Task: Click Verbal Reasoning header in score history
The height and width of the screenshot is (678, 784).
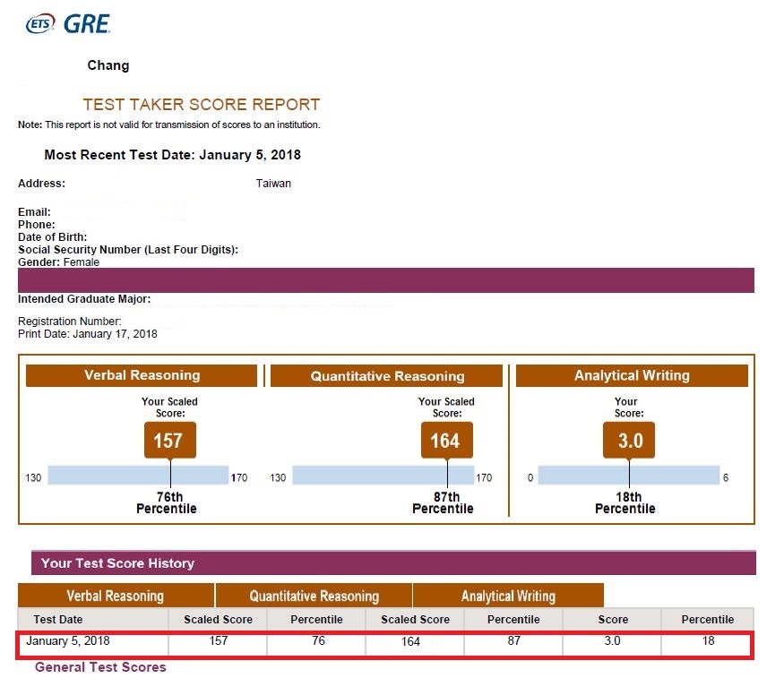Action: click(x=116, y=596)
